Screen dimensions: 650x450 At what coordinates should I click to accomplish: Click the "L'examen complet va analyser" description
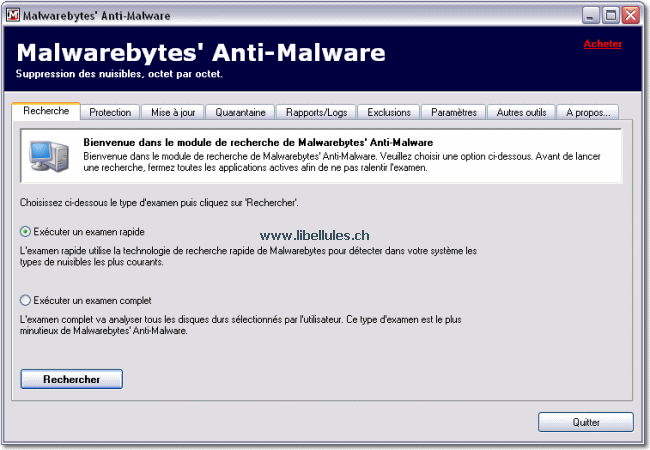click(x=240, y=325)
